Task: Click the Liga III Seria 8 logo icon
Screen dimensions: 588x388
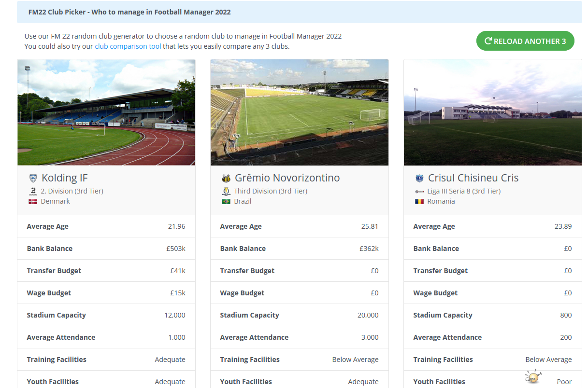Action: tap(419, 192)
